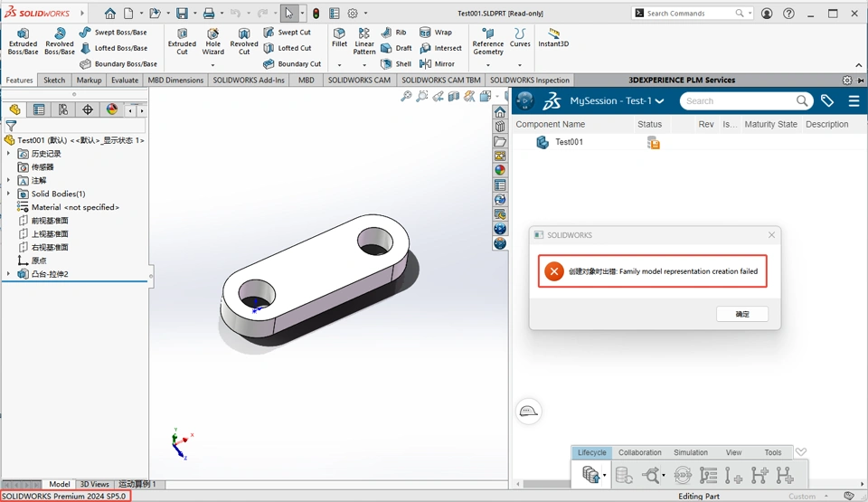The height and width of the screenshot is (502, 868).
Task: Click the Home icon in title toolbar
Action: pyautogui.click(x=110, y=14)
